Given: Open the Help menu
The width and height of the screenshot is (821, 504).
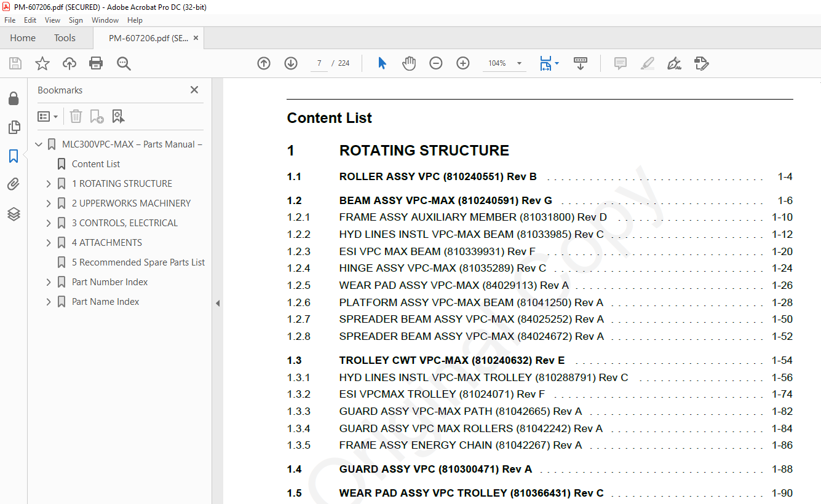Looking at the screenshot, I should 135,20.
